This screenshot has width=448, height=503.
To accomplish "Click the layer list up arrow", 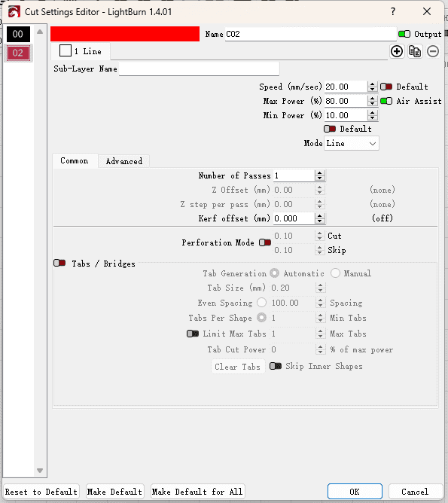I will pyautogui.click(x=40, y=32).
